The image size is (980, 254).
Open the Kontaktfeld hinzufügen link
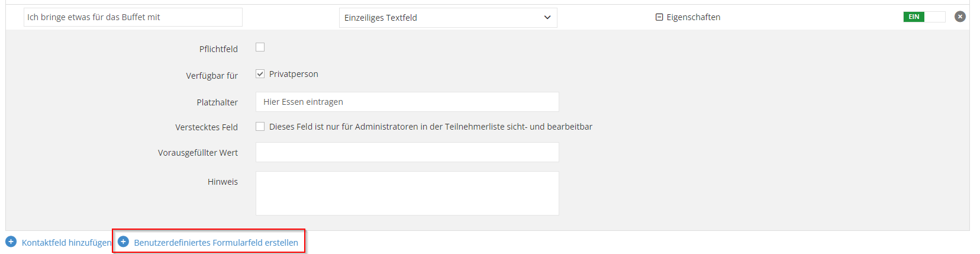tap(66, 243)
